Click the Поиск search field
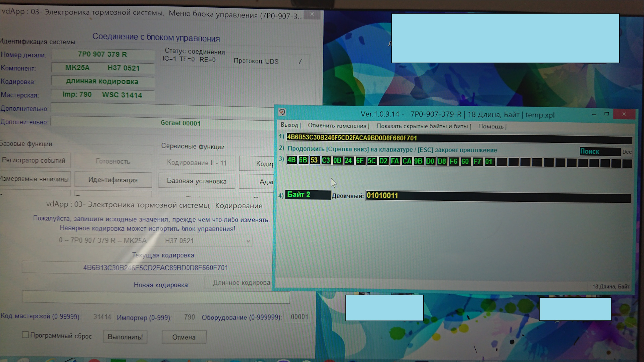The image size is (644, 362). click(x=600, y=152)
